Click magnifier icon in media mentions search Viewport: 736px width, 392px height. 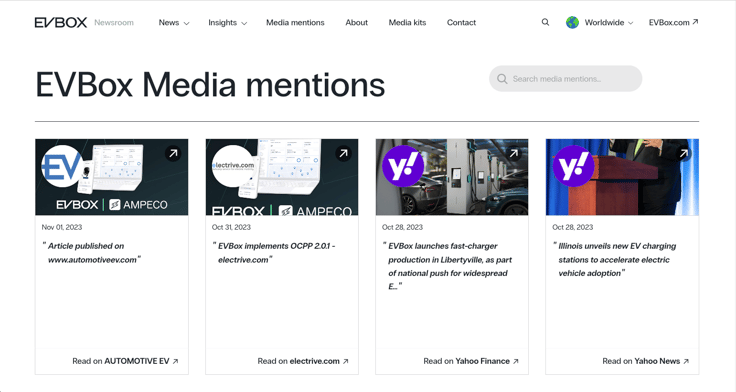tap(502, 79)
